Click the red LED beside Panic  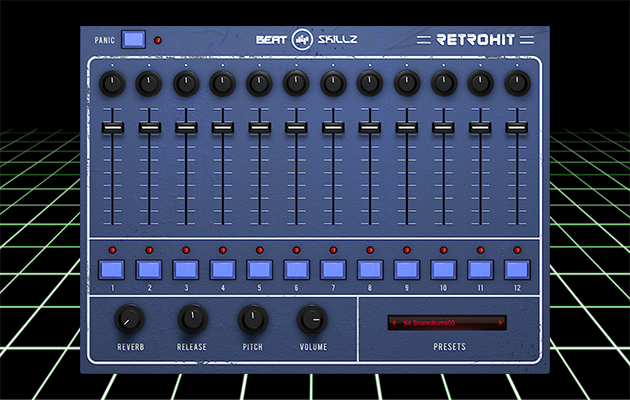click(x=157, y=41)
